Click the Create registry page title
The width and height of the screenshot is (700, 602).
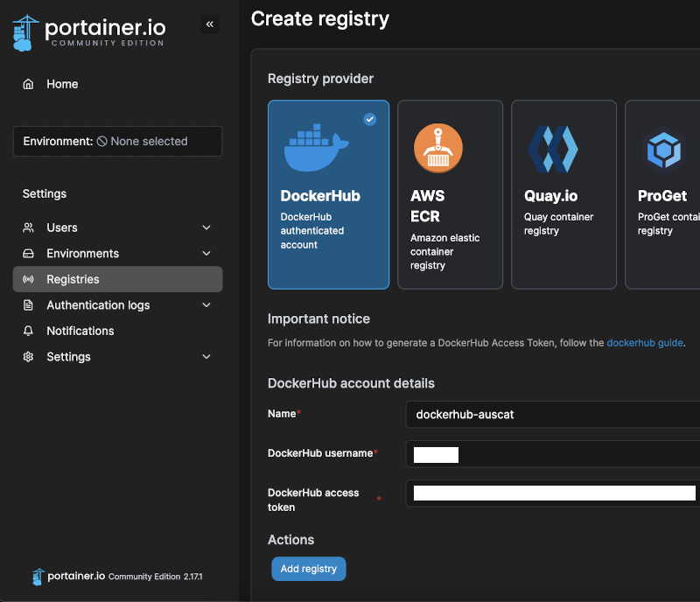pos(319,18)
